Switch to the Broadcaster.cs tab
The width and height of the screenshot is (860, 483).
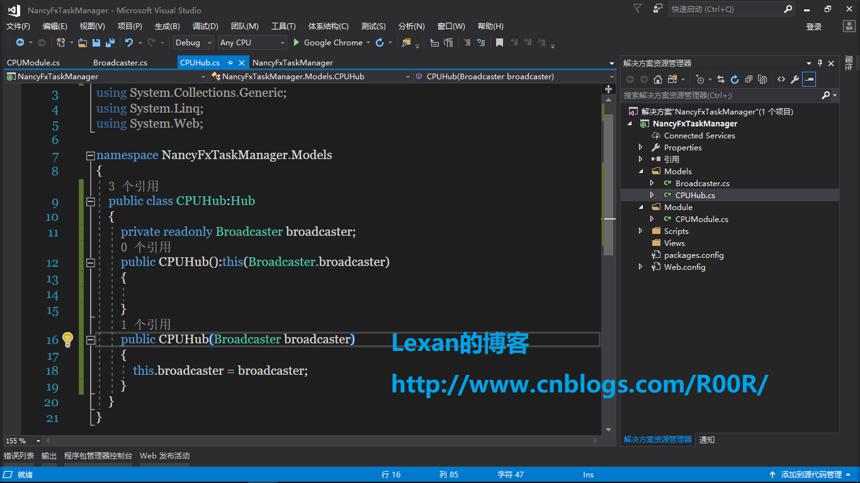point(120,62)
